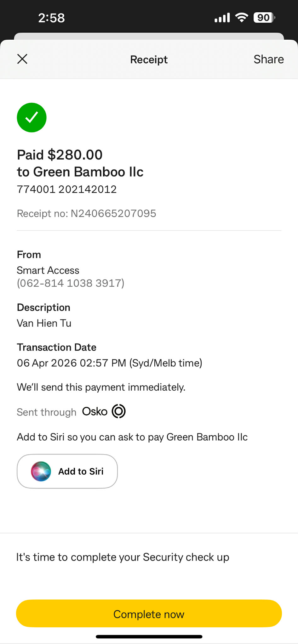The height and width of the screenshot is (644, 298).
Task: Tap the Wi-Fi status icon
Action: point(242,18)
